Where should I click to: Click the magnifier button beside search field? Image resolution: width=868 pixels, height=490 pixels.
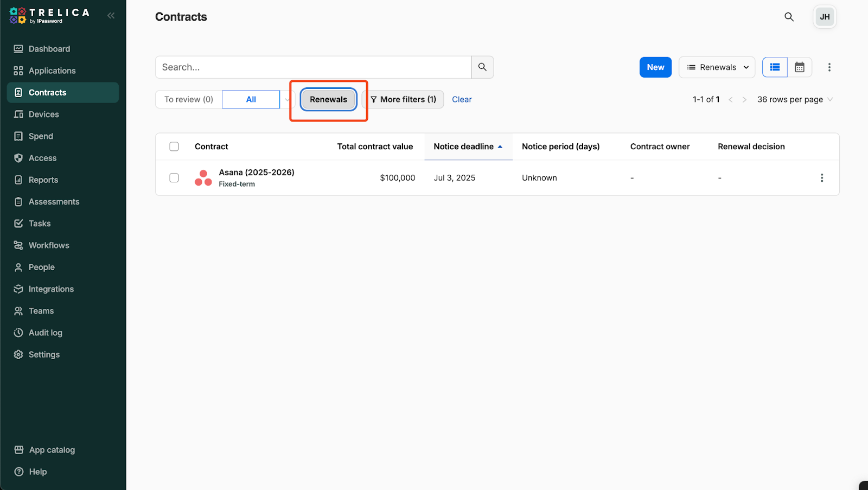tap(482, 67)
